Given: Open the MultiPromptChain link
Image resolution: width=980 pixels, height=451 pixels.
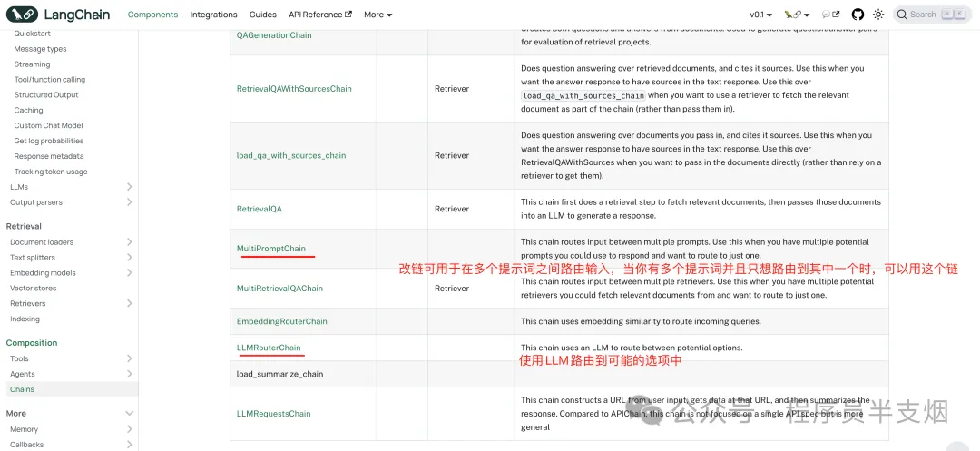Looking at the screenshot, I should [x=271, y=249].
